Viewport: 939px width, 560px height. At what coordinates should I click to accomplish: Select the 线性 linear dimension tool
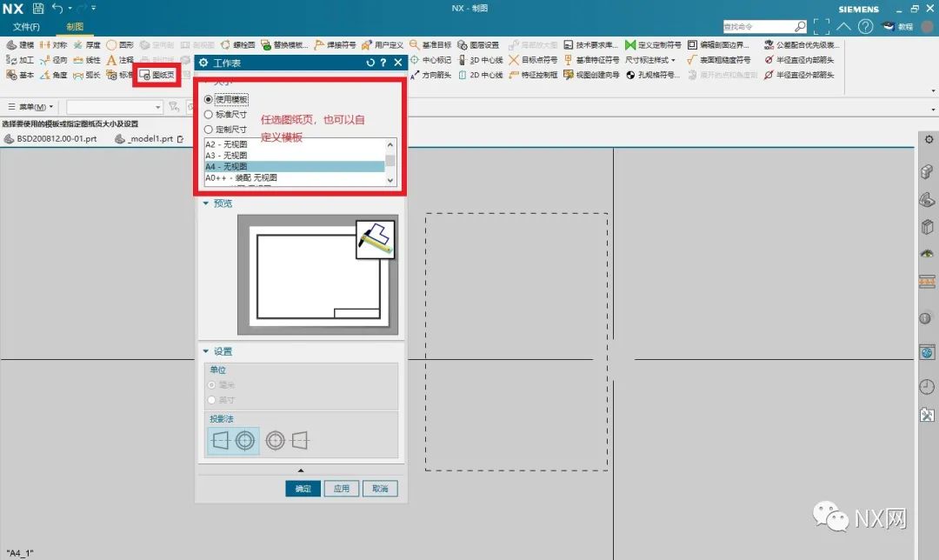(87, 60)
